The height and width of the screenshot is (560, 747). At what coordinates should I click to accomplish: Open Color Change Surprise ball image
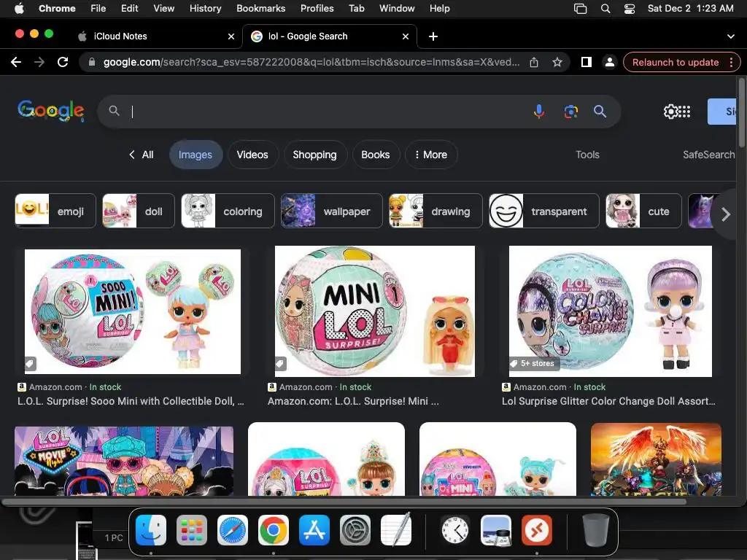pos(611,311)
